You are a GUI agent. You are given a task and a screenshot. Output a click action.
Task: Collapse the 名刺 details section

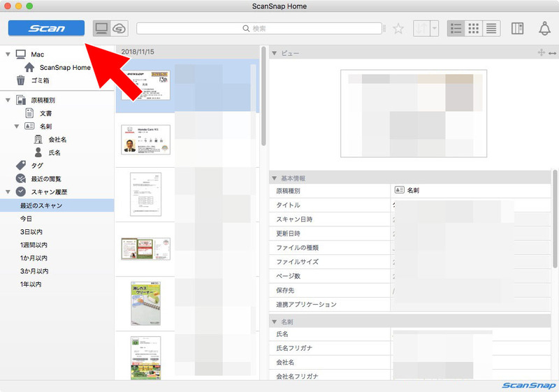pyautogui.click(x=274, y=322)
